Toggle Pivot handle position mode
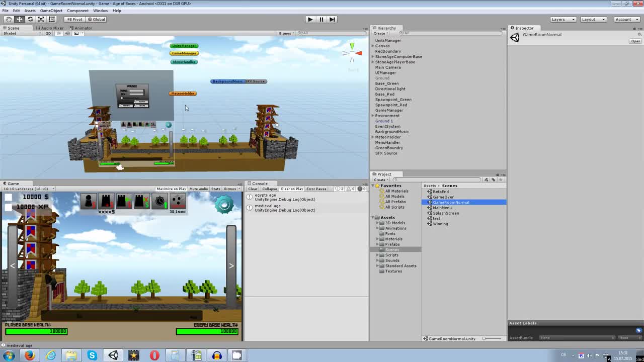 coord(74,19)
